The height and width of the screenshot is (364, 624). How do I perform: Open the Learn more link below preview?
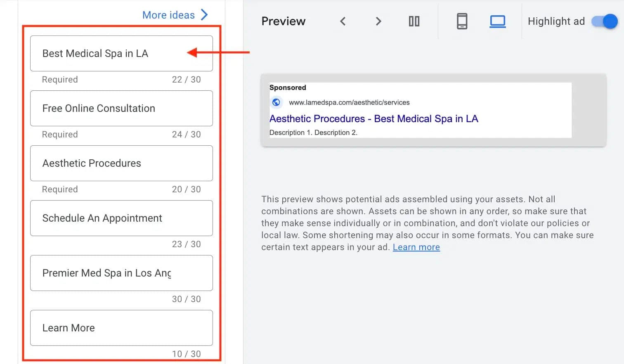(416, 247)
